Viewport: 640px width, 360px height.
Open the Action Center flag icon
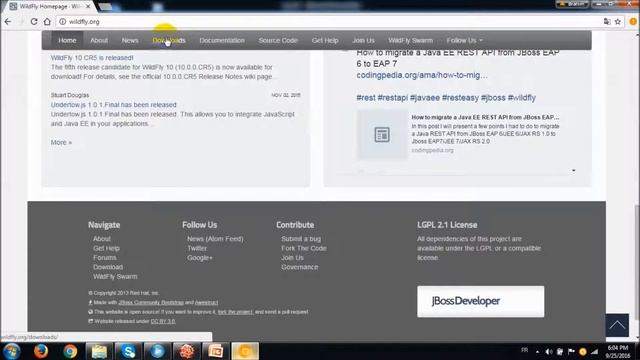[x=571, y=351]
